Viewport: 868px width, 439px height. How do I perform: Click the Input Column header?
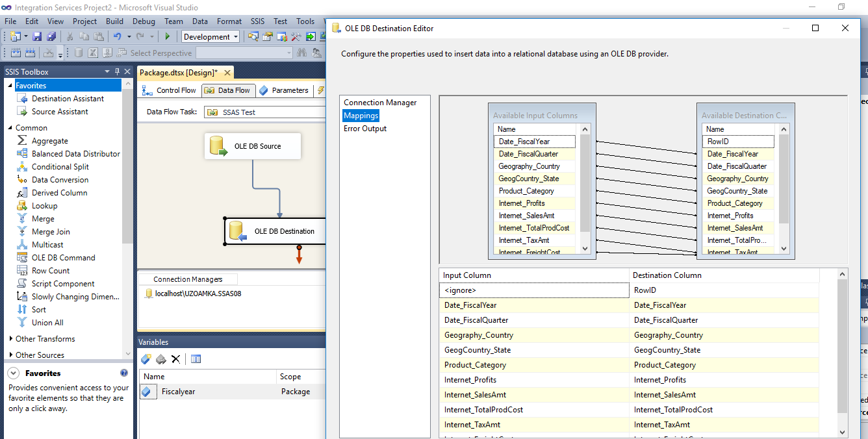[534, 275]
